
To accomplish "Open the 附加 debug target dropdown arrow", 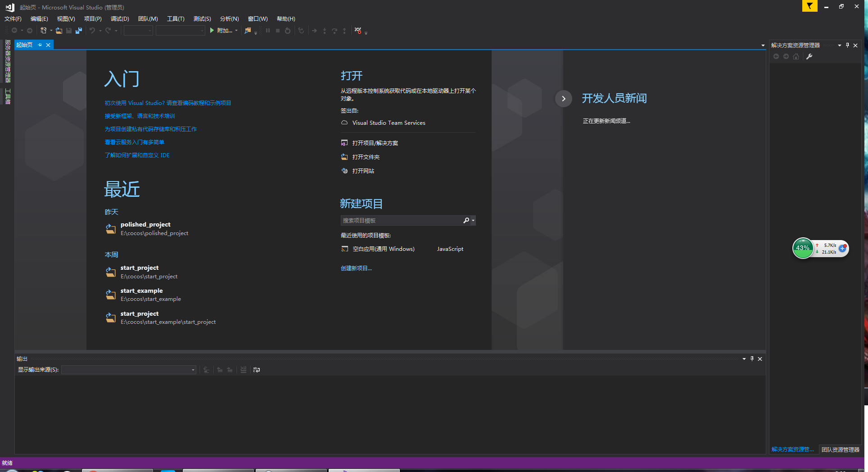I will click(x=236, y=31).
